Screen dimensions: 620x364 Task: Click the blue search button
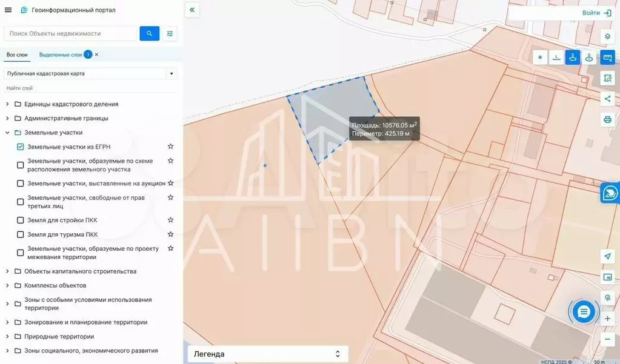150,33
